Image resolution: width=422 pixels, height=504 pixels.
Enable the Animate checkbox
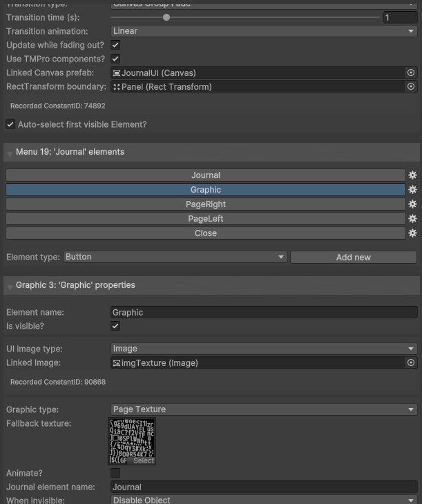point(115,473)
